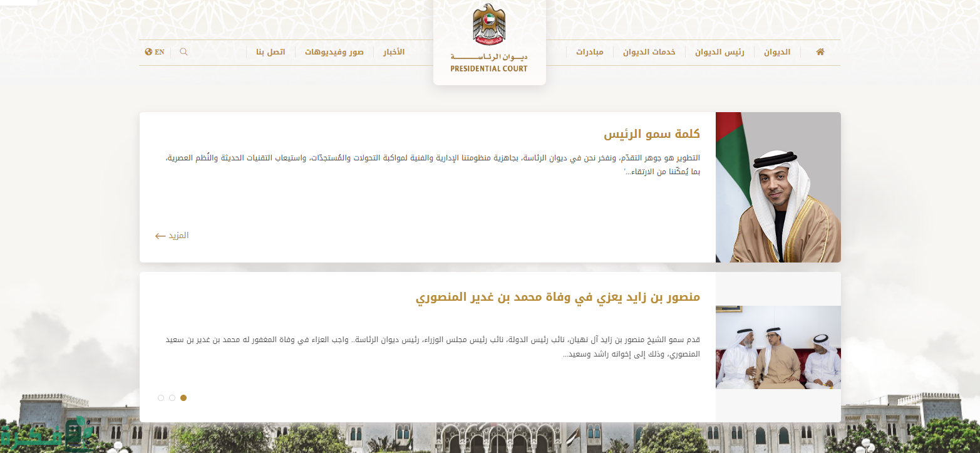The image size is (980, 453).
Task: Click the globe language icon
Action: (148, 52)
